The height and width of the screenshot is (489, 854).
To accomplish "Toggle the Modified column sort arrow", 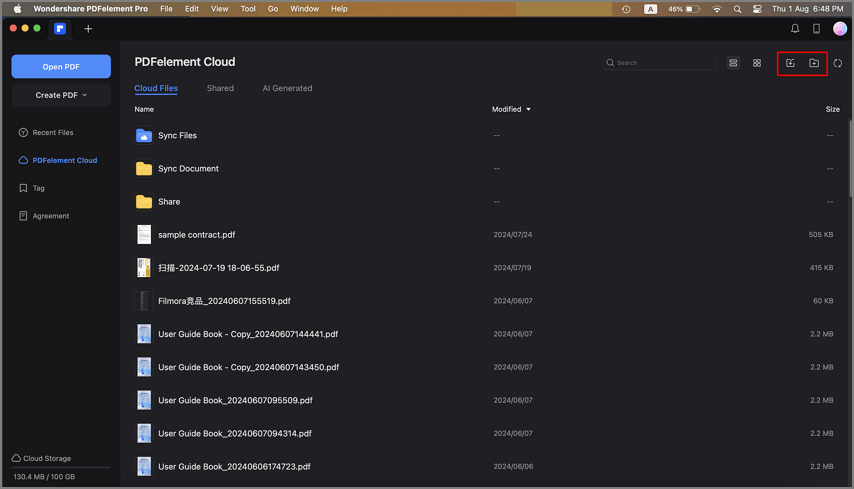I will point(529,109).
